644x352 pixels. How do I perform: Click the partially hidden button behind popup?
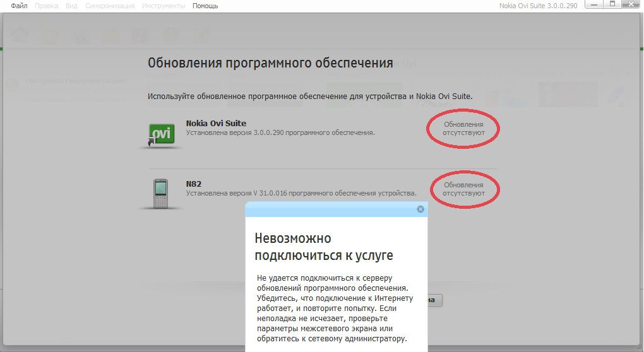[434, 300]
